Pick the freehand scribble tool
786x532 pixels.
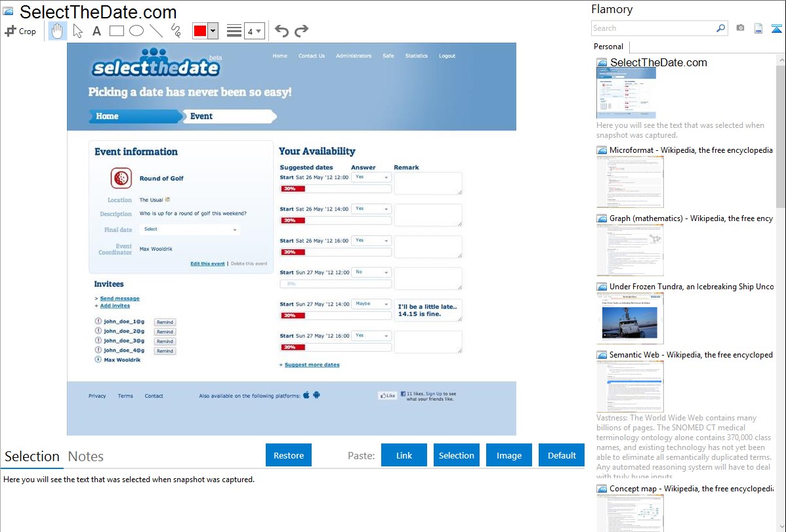click(x=176, y=31)
